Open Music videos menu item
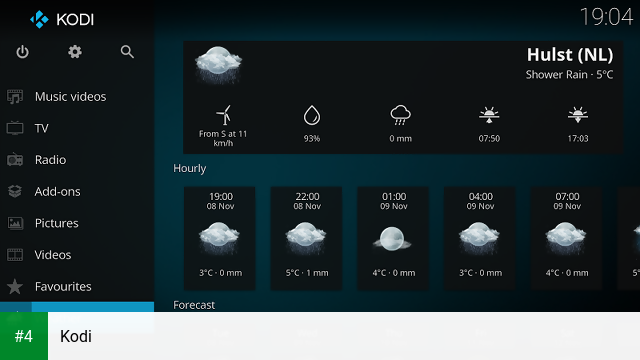The width and height of the screenshot is (640, 360). pos(77,97)
